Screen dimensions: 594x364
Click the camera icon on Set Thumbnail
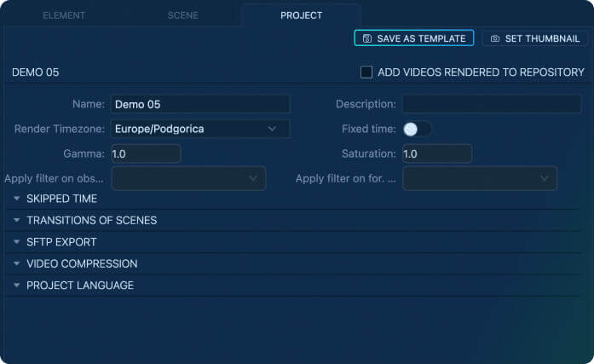pos(495,38)
